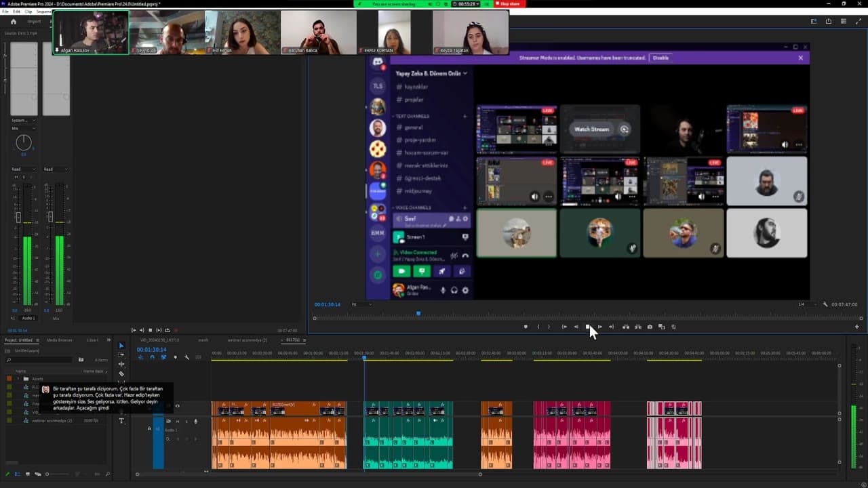Image resolution: width=868 pixels, height=488 pixels.
Task: Select the Ripple Edit tool
Action: click(x=121, y=364)
